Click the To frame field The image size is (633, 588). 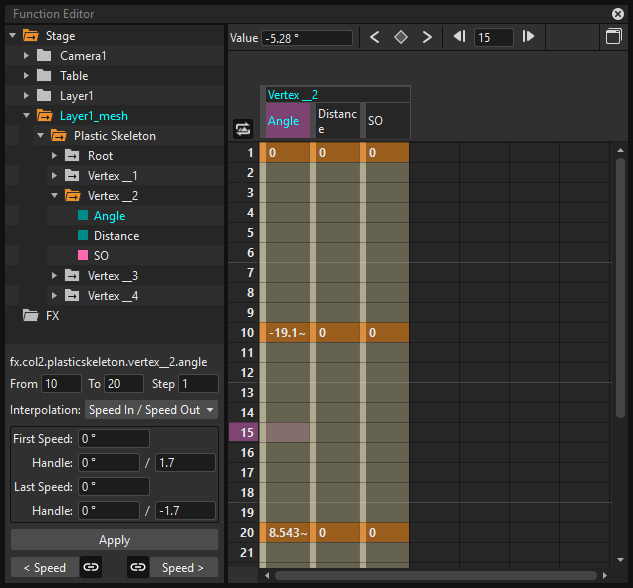pos(124,383)
